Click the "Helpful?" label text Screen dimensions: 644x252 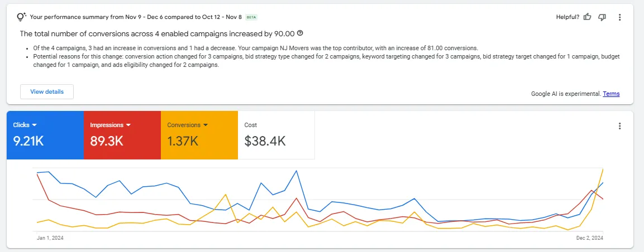567,17
